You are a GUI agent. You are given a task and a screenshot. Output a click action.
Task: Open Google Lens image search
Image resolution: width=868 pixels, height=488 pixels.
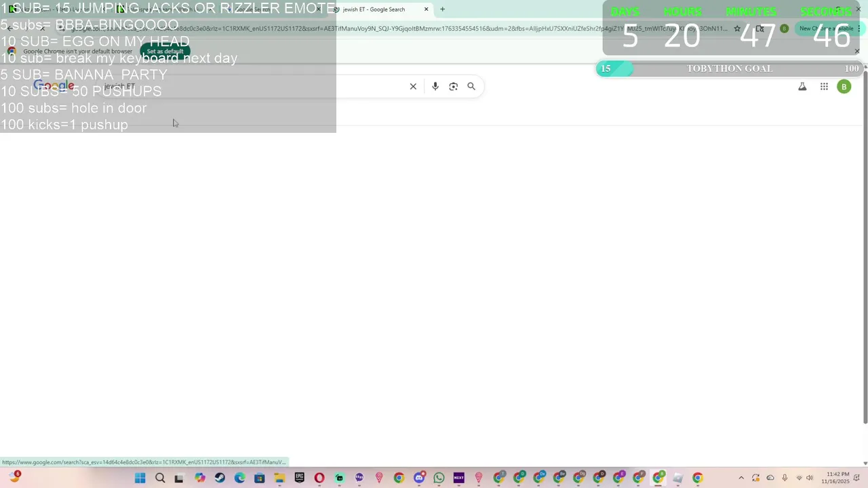point(454,86)
